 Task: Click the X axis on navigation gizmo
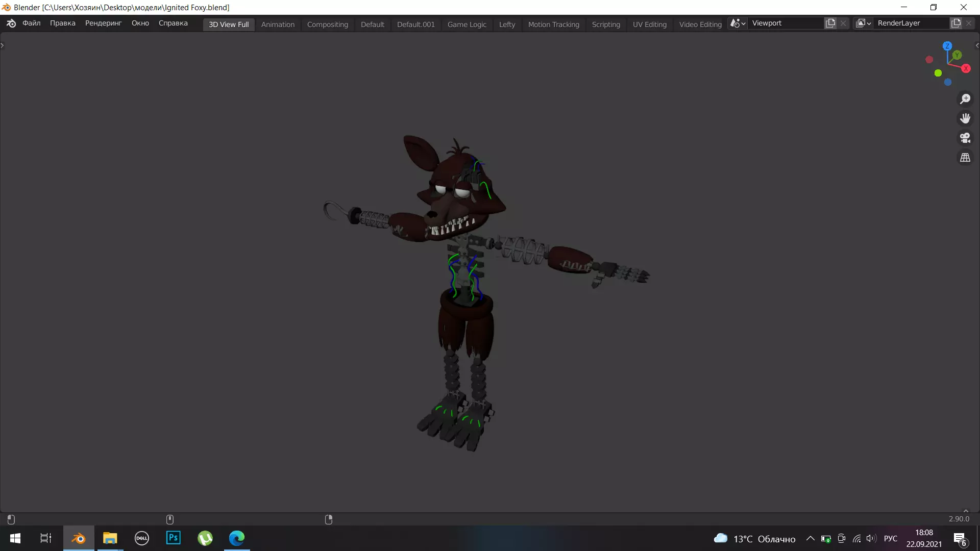(966, 68)
